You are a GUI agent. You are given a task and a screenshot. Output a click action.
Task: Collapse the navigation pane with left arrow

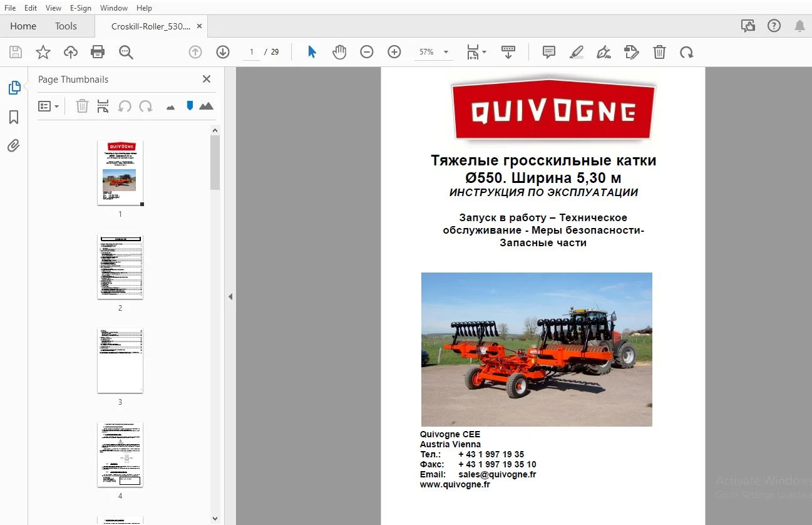pos(230,296)
